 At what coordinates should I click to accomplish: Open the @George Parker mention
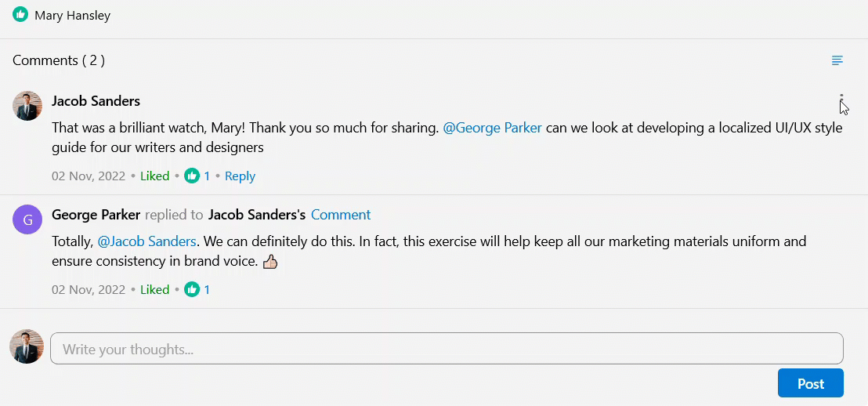(x=493, y=128)
